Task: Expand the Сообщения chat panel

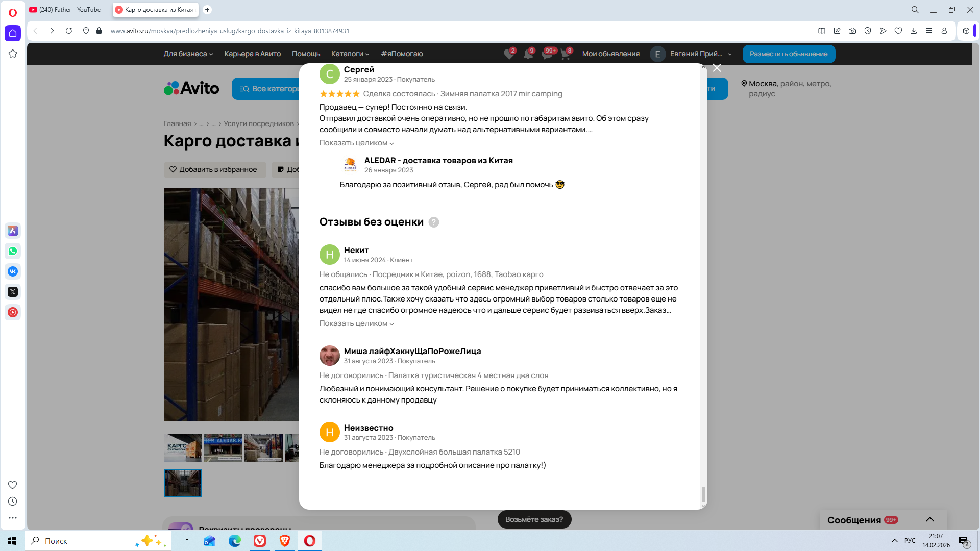Action: tap(930, 520)
